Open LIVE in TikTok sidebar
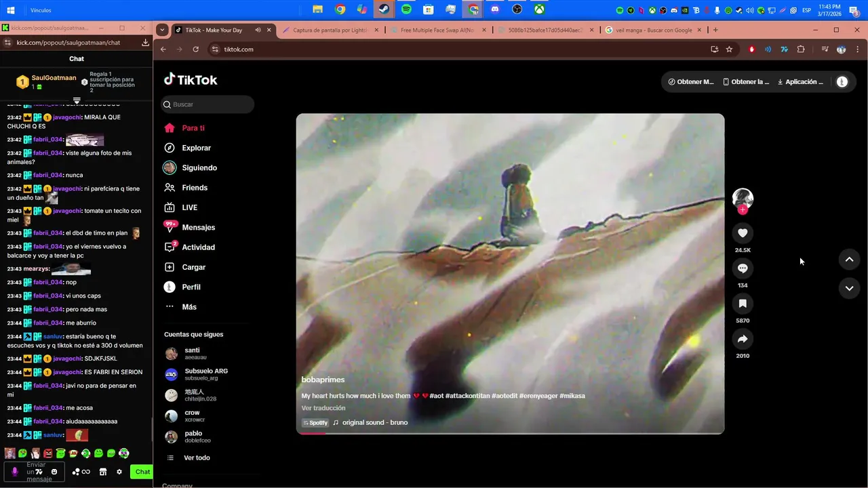The height and width of the screenshot is (488, 868). [x=180, y=207]
